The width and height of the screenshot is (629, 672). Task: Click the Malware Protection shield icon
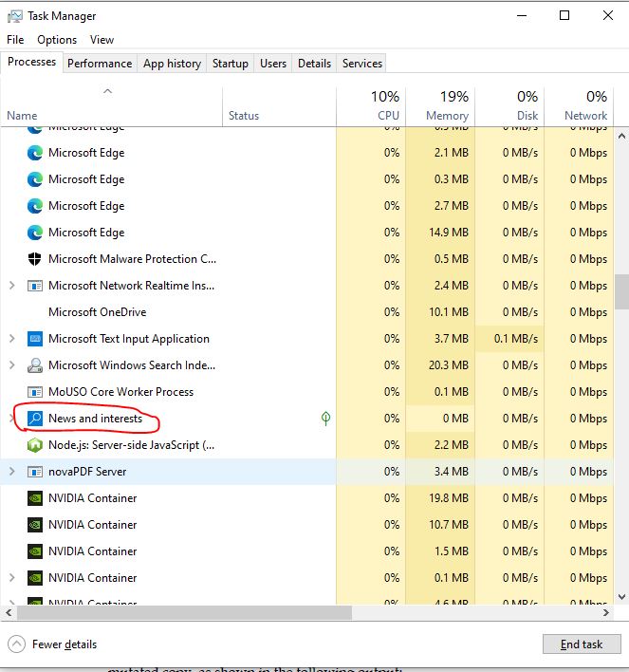(x=35, y=259)
